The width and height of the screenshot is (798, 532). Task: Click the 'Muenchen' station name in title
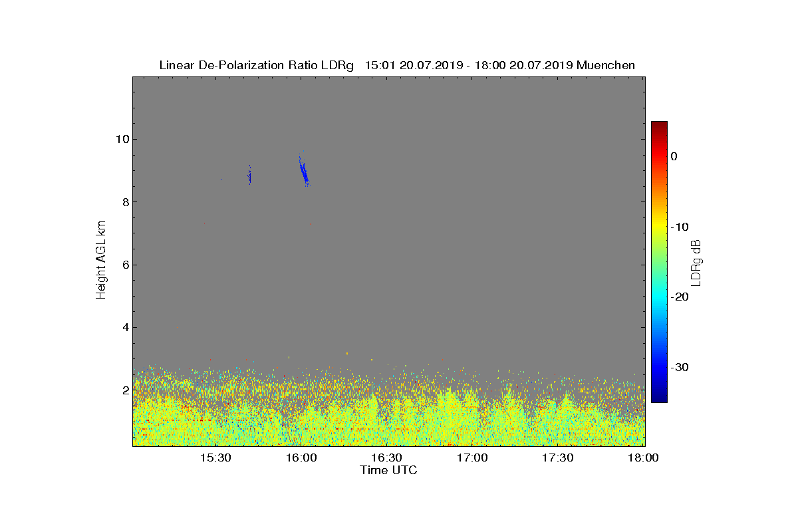coord(606,65)
